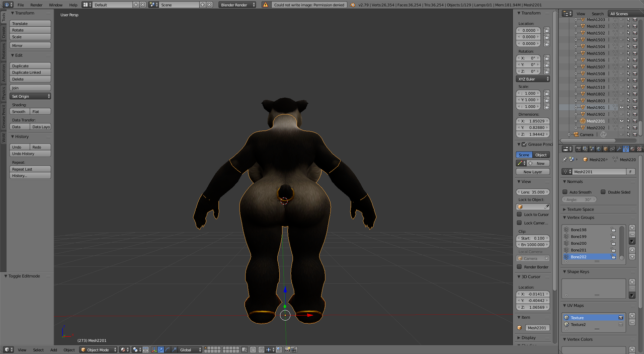Open the outliner Search menu
The height and width of the screenshot is (354, 644).
pyautogui.click(x=597, y=14)
